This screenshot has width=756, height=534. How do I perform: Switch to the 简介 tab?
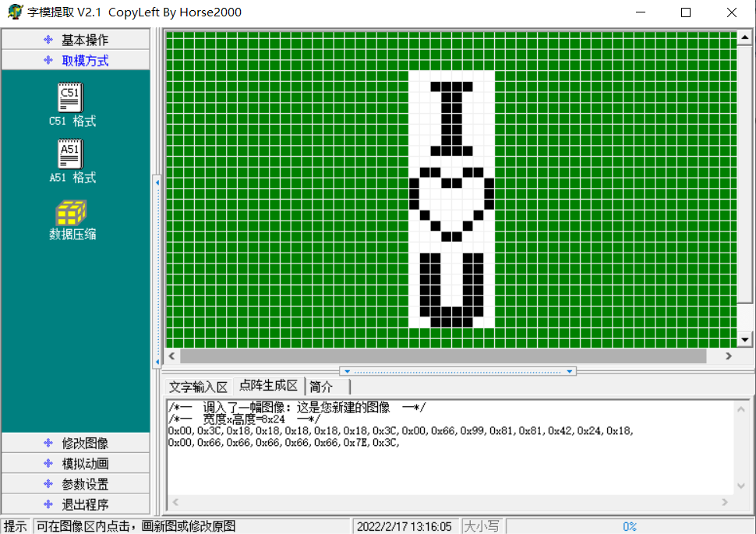[x=328, y=387]
